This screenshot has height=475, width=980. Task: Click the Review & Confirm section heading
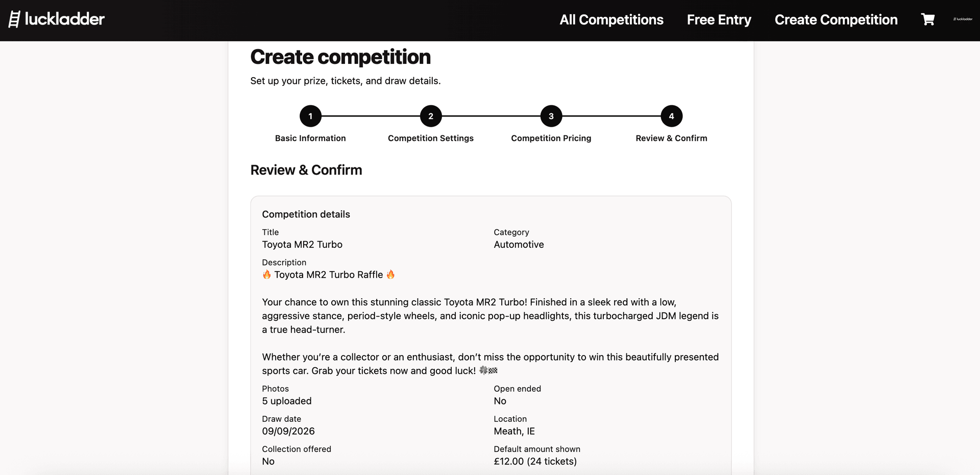[306, 170]
